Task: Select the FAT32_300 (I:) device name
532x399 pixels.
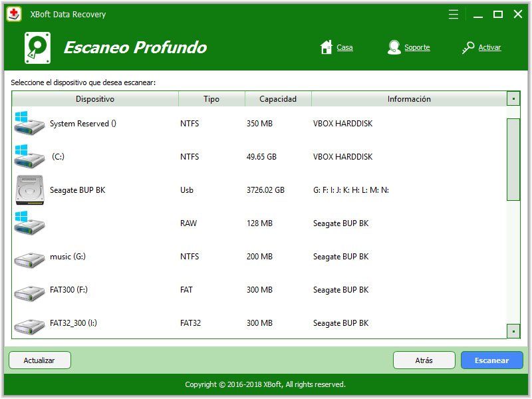Action: 73,323
